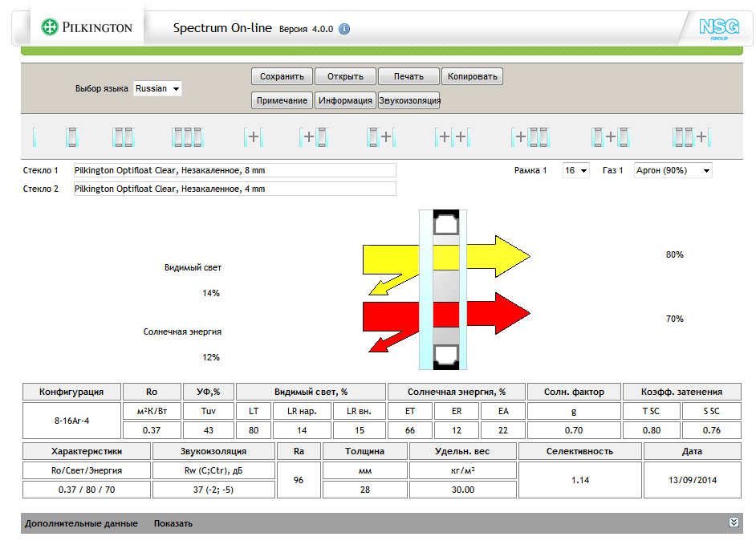This screenshot has height=549, width=756.
Task: Click the date 13/09/2014 cell
Action: [x=693, y=480]
